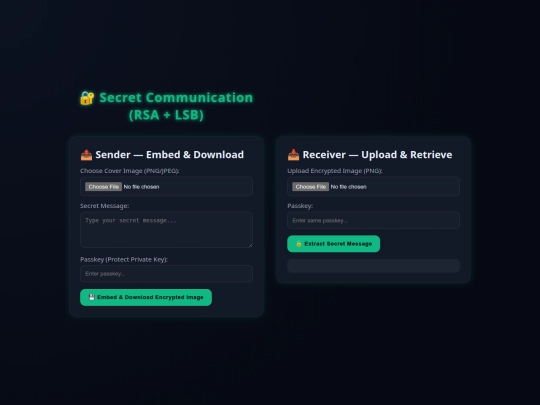540x405 pixels.
Task: Click Embed & Download Encrypted Image
Action: pos(146,297)
